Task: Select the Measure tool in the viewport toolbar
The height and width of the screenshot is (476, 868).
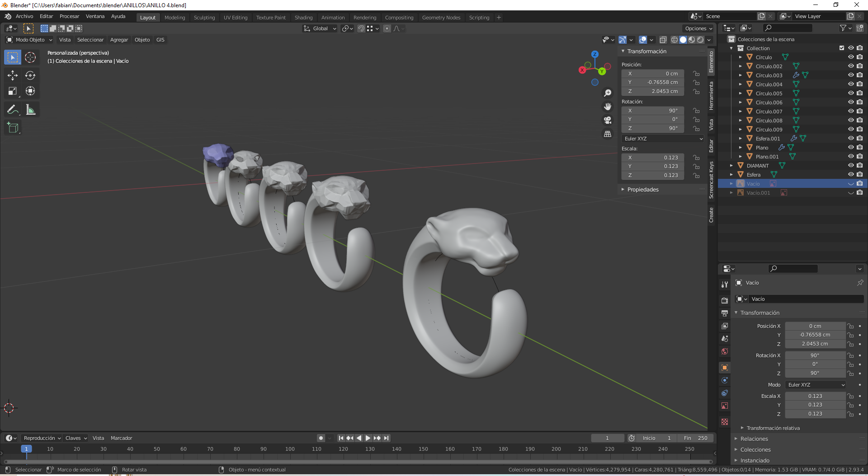Action: (x=30, y=109)
